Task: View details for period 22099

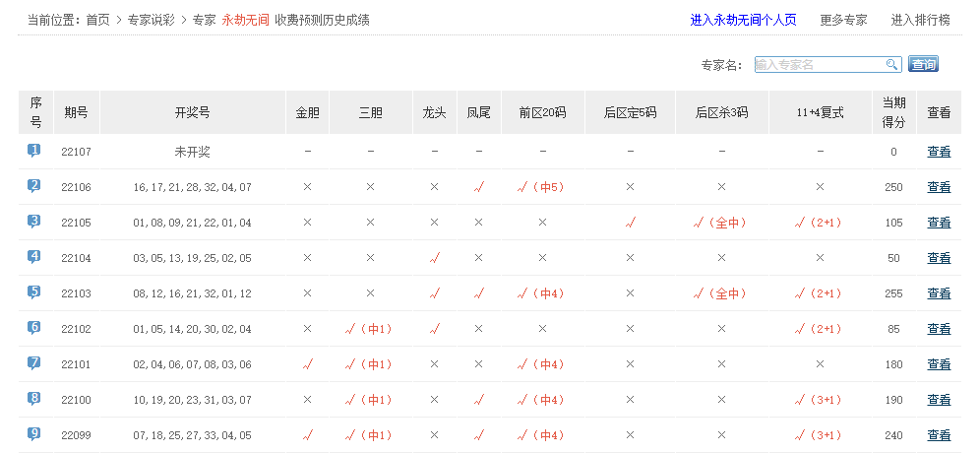Action: coord(939,435)
